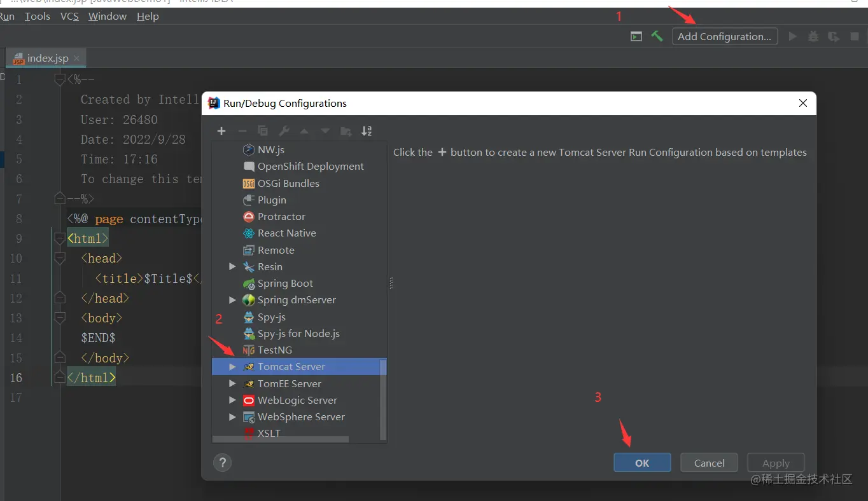Open the Tools menu

[x=38, y=17]
